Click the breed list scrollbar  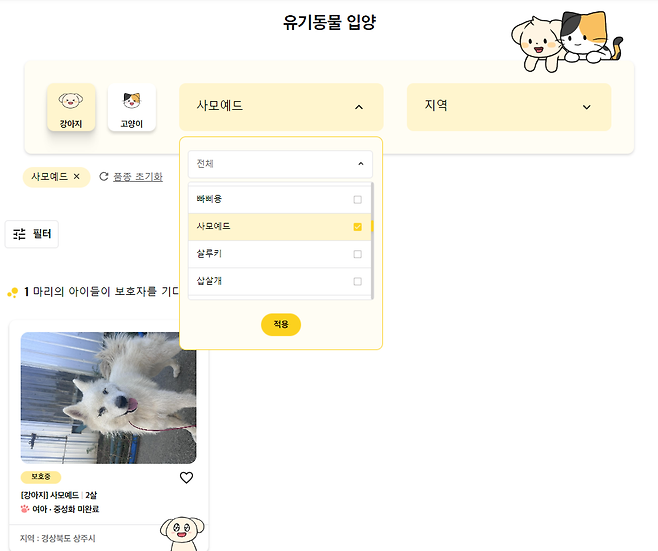(x=372, y=240)
